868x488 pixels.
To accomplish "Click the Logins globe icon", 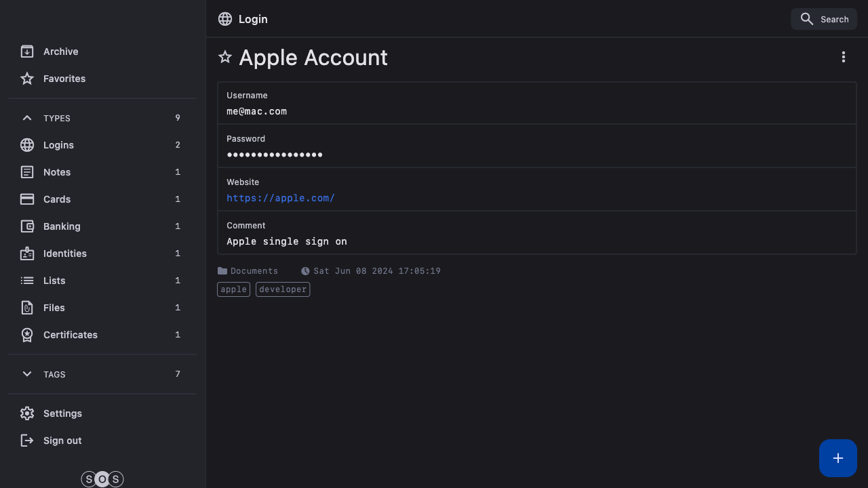I will click(27, 145).
